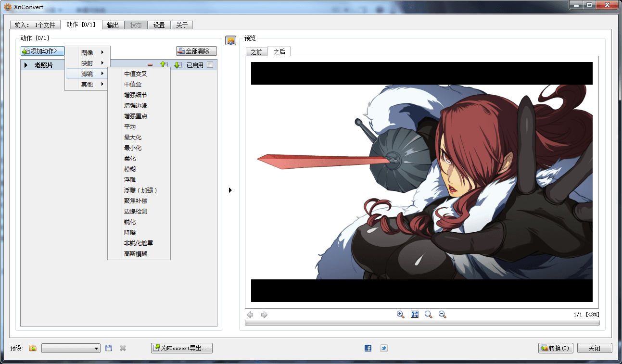The height and width of the screenshot is (364, 622).
Task: Go to next preview image arrow
Action: pyautogui.click(x=264, y=314)
